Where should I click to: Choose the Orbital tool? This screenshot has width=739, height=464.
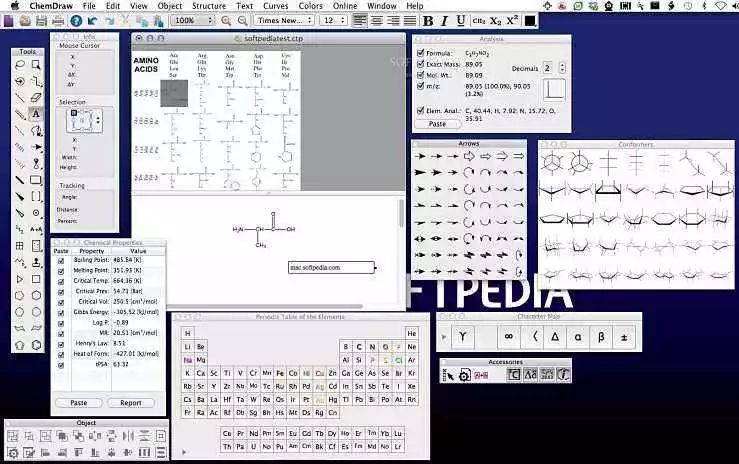36,163
